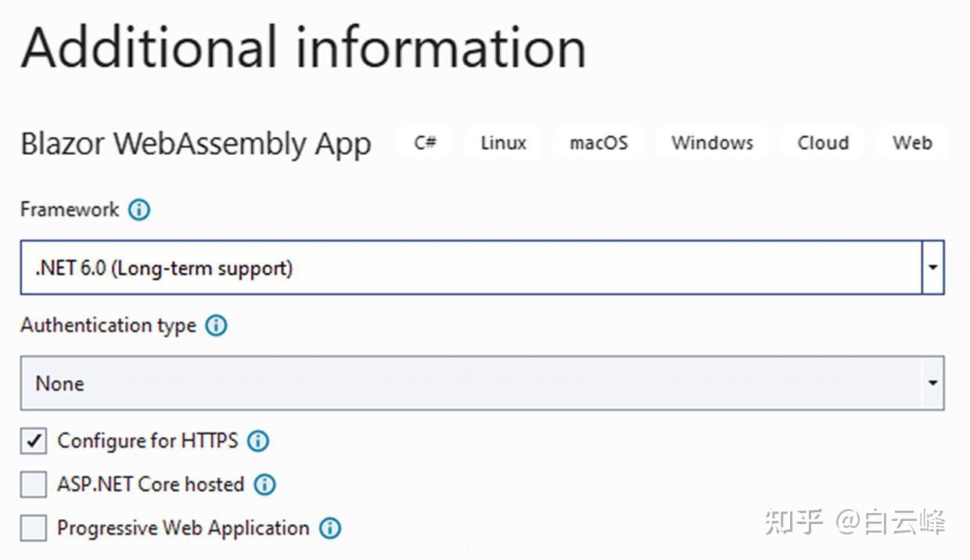Select the Cloud category tag

(x=823, y=142)
